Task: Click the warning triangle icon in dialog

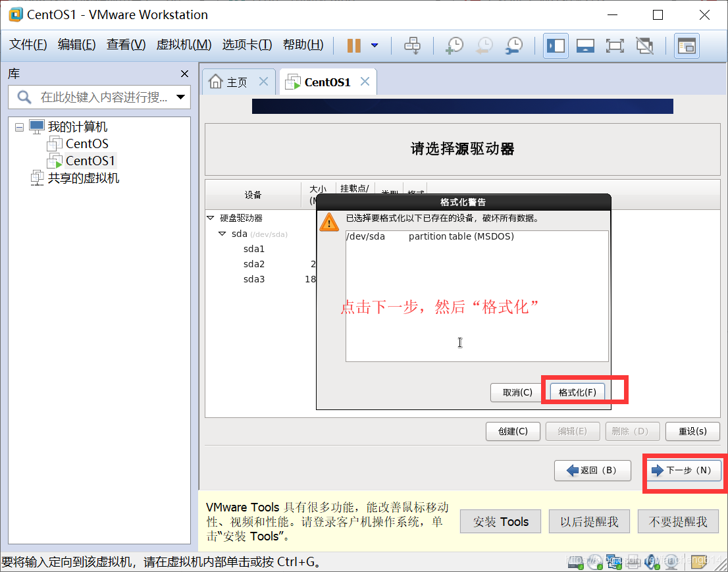Action: click(329, 223)
